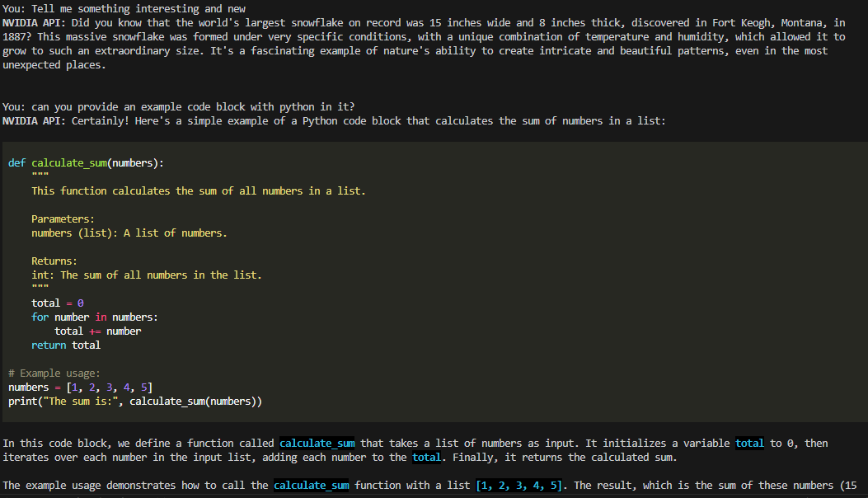Click the line starting '1887? This massive snowflake'

click(x=424, y=36)
